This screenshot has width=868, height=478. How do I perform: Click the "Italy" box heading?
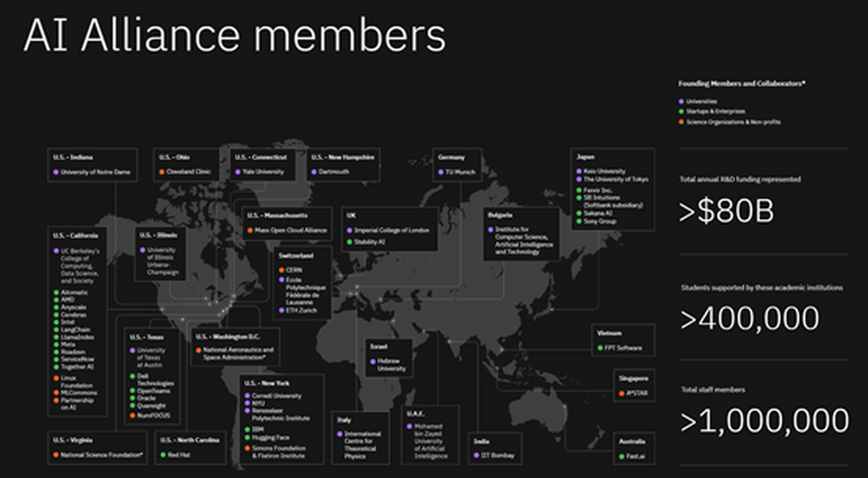click(344, 420)
